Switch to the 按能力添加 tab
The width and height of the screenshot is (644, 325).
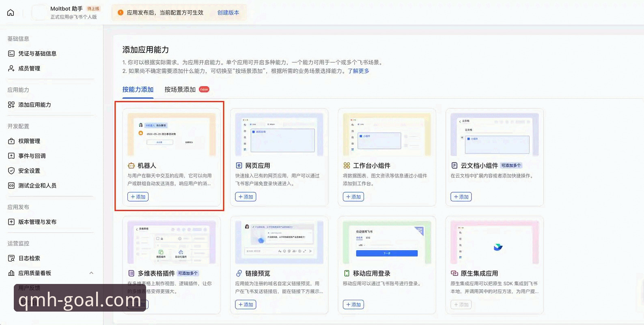138,89
